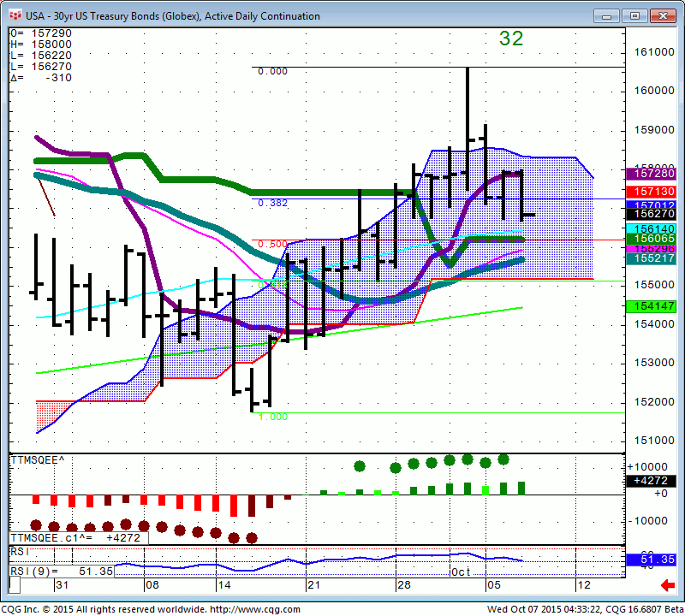Maximize the Treasury Bonds chart window
This screenshot has width=685, height=616.
pos(634,16)
